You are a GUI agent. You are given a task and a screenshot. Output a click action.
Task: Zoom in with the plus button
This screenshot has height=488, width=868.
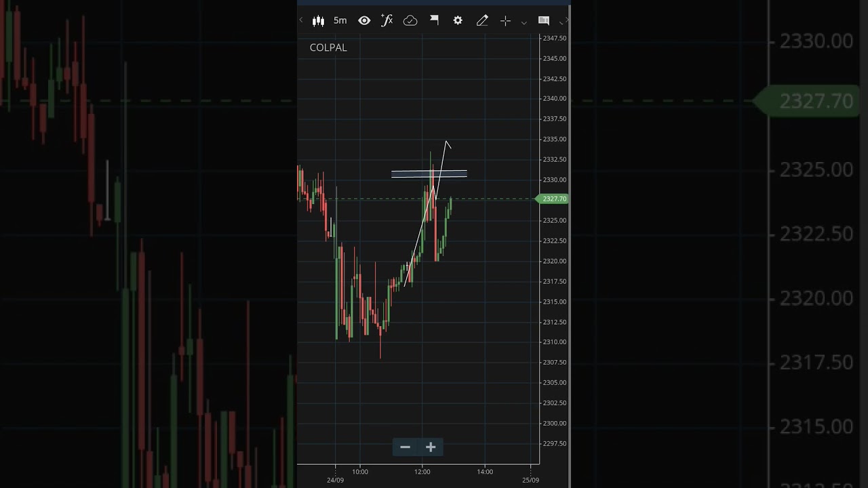coord(431,447)
